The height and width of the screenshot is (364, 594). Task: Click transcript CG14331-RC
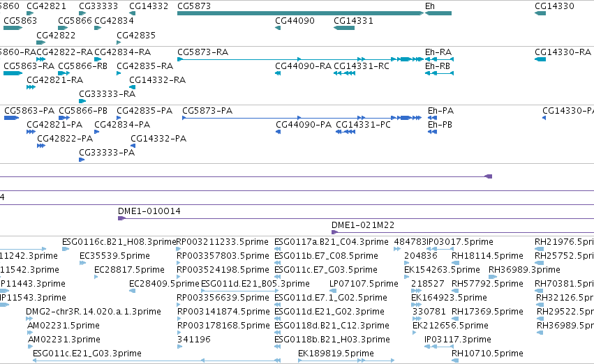344,73
